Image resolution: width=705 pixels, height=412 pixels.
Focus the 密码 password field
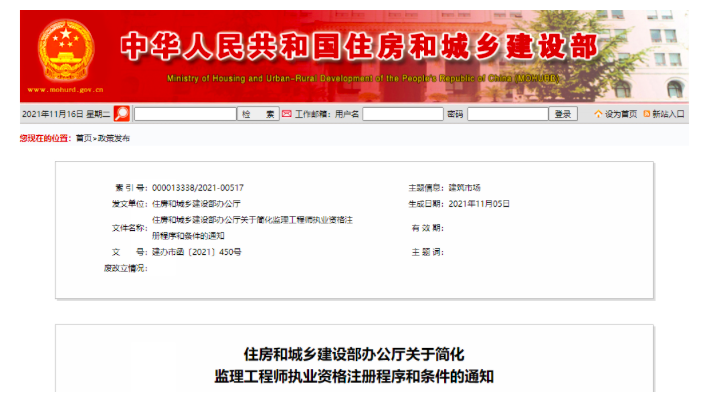[508, 114]
